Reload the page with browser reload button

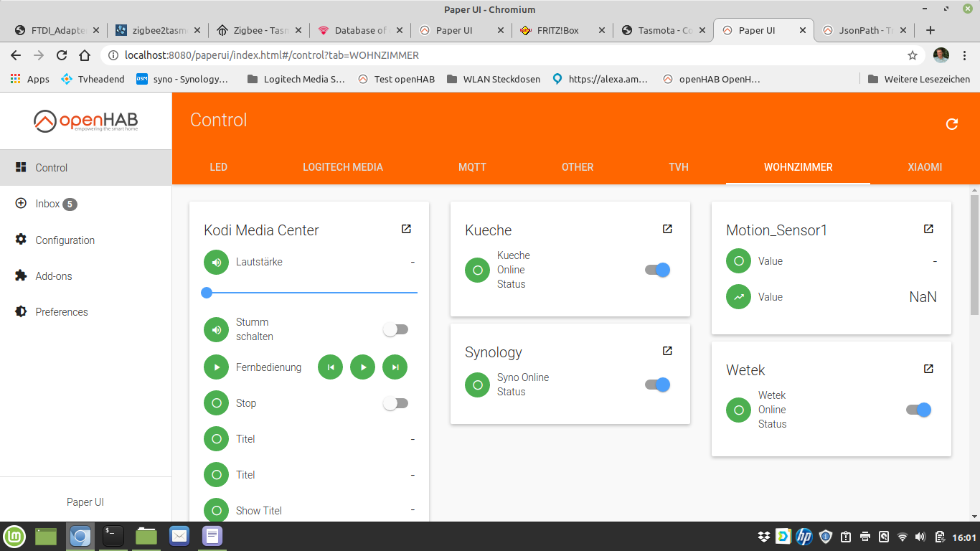coord(62,55)
